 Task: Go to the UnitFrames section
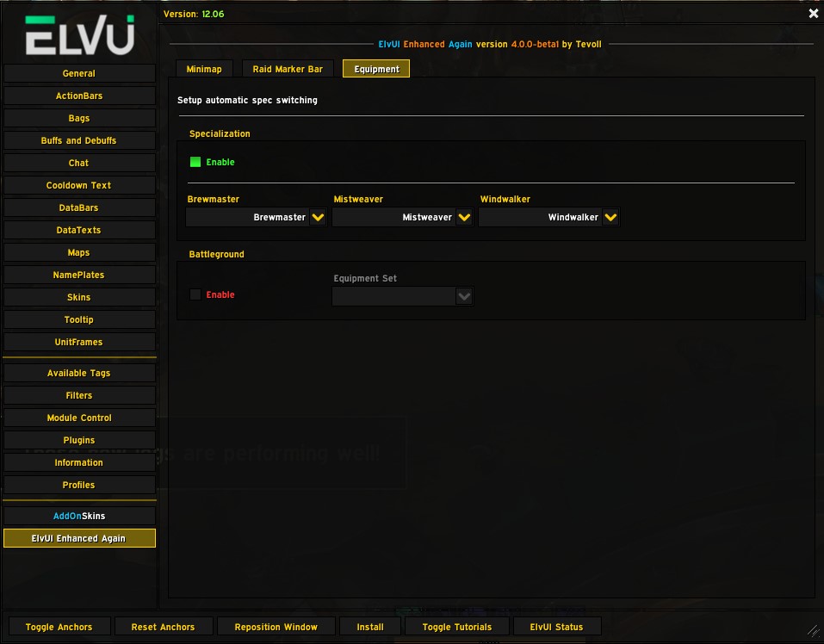[79, 342]
